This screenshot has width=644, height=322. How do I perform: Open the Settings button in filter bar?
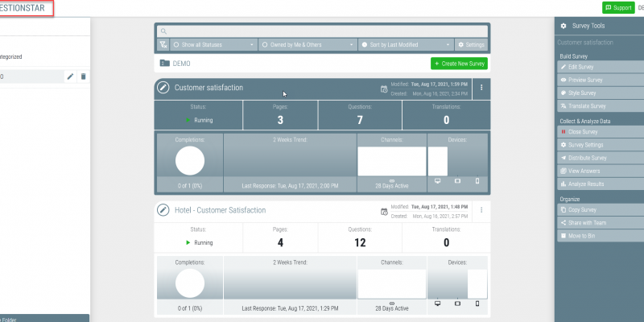point(472,44)
